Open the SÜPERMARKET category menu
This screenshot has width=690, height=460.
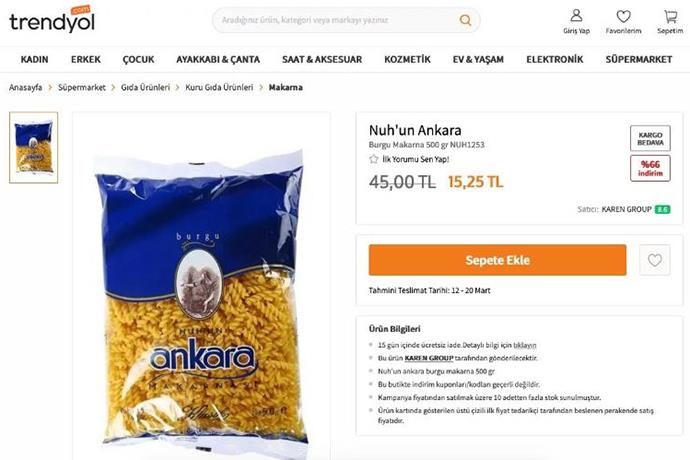click(639, 59)
